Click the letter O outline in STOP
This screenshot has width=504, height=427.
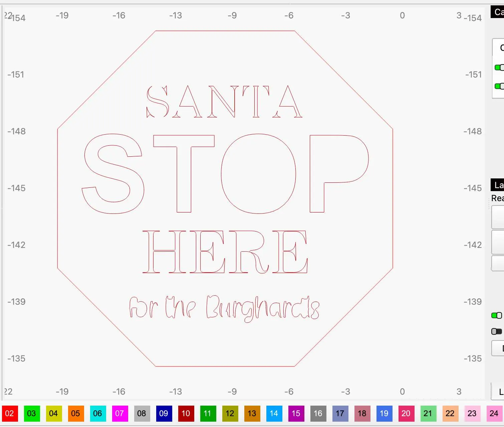pos(222,174)
